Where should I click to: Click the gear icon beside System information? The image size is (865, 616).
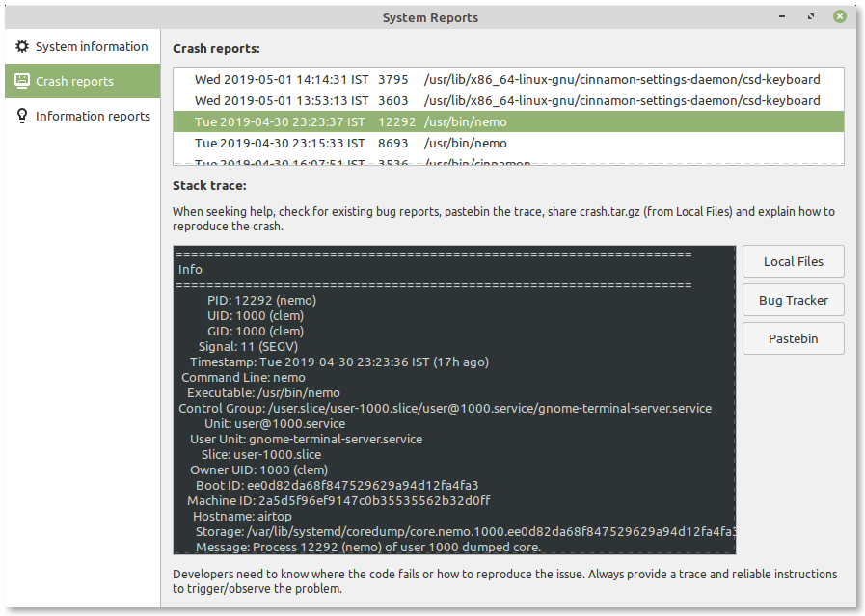(x=21, y=46)
